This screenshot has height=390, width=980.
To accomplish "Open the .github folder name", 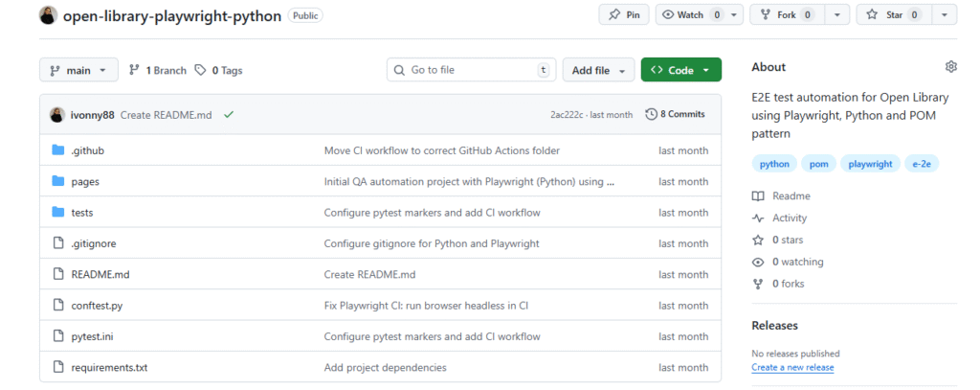I will click(x=87, y=150).
